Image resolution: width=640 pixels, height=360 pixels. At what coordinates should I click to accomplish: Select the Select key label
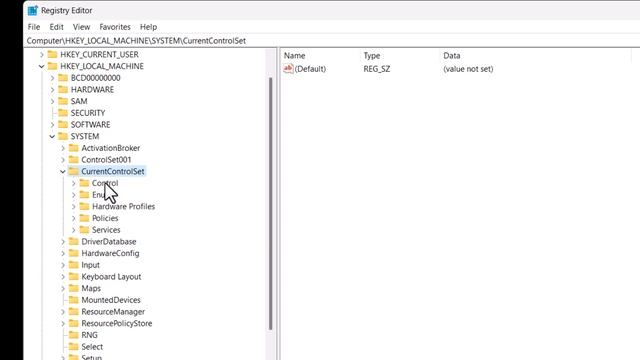[92, 347]
